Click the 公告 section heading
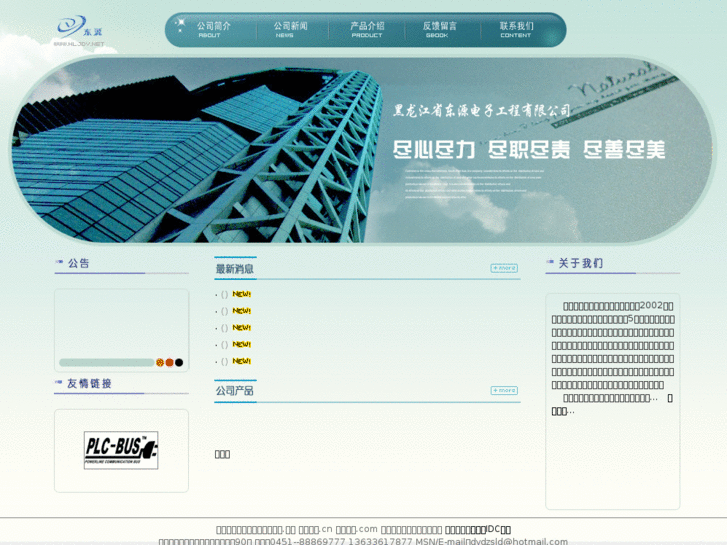This screenshot has height=545, width=727. click(78, 263)
